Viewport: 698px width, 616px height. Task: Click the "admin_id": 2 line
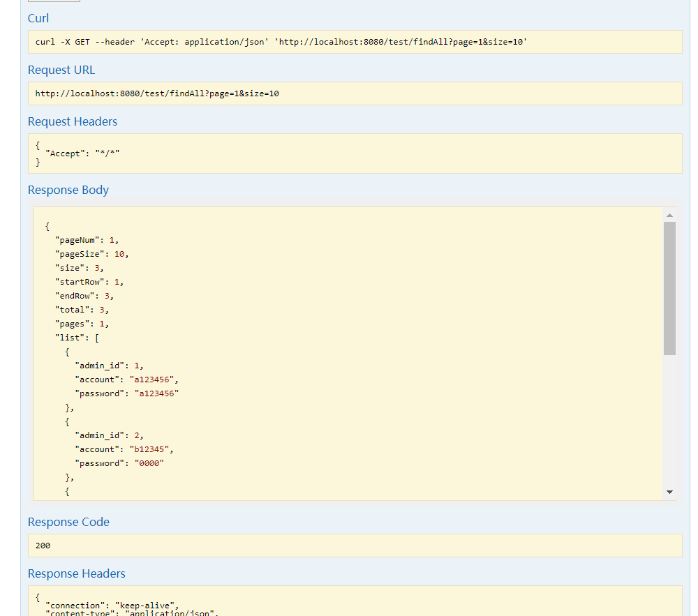[109, 435]
